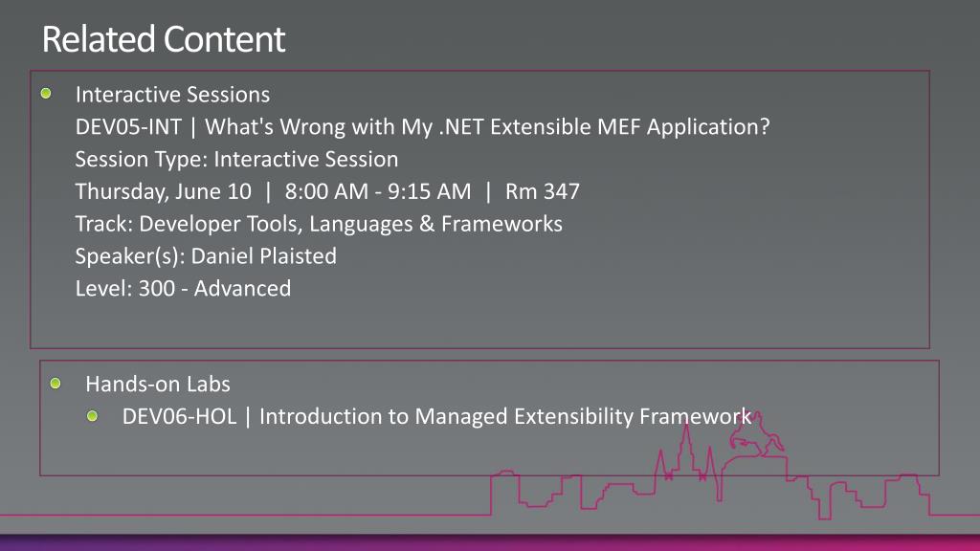Select the Track: Developer Tools line
Screen dimensions: 980x551
pyautogui.click(x=319, y=224)
